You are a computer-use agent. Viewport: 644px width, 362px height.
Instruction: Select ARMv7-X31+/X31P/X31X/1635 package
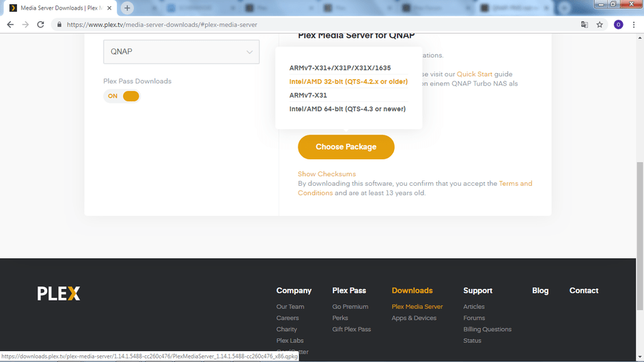[339, 68]
